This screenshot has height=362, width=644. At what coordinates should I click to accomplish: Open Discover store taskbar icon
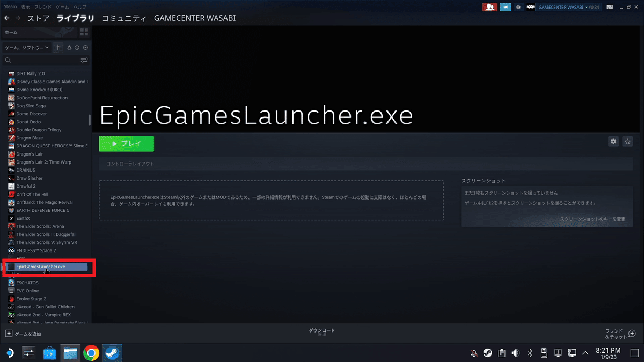tap(49, 353)
